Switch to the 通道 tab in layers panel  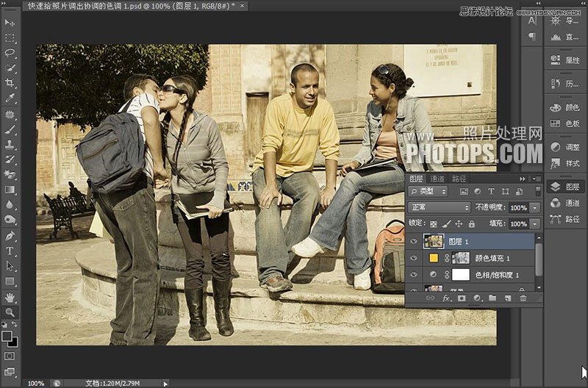pos(438,179)
